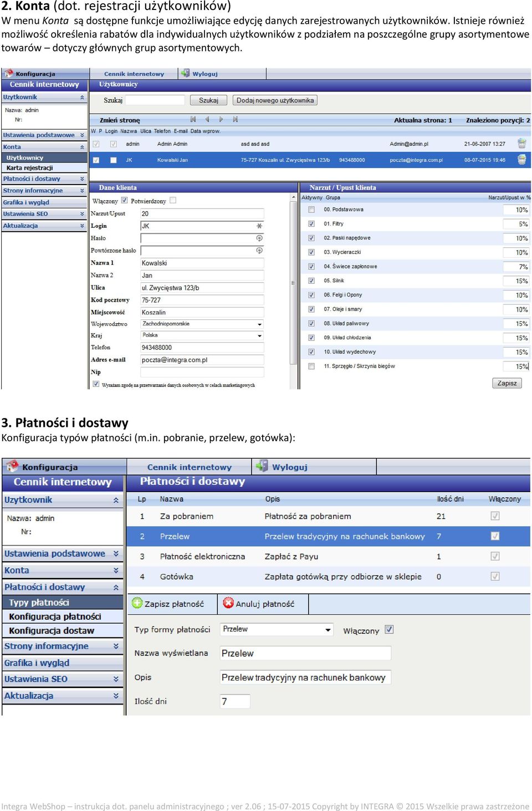The image size is (532, 811).
Task: Click the Wyloguj icon above the Użytkownicy panel
Action: click(186, 73)
